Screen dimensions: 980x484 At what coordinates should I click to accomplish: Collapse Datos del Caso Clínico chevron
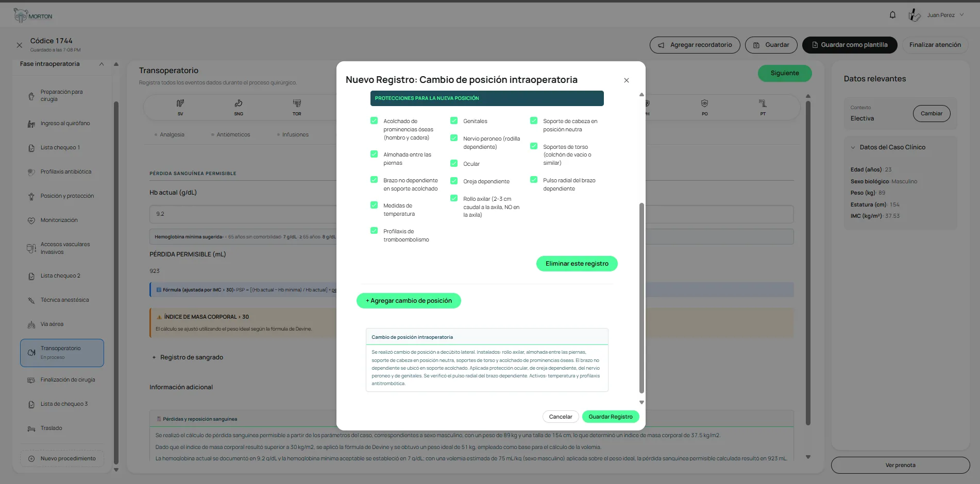853,147
